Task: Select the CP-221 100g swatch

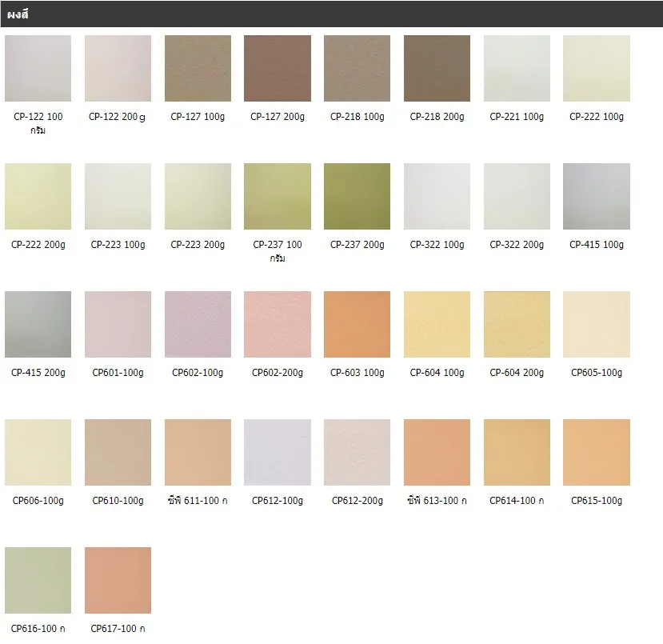Action: [517, 68]
